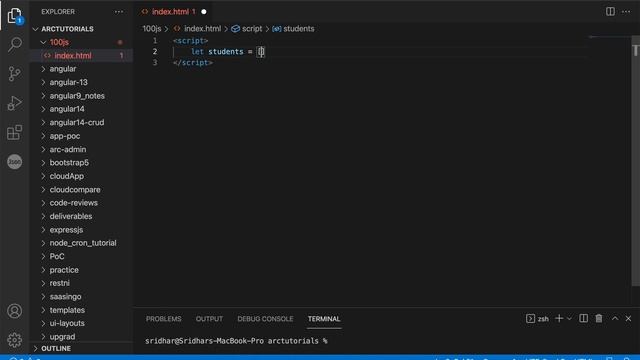640x360 pixels.
Task: Click script in the breadcrumb
Action: (x=251, y=29)
